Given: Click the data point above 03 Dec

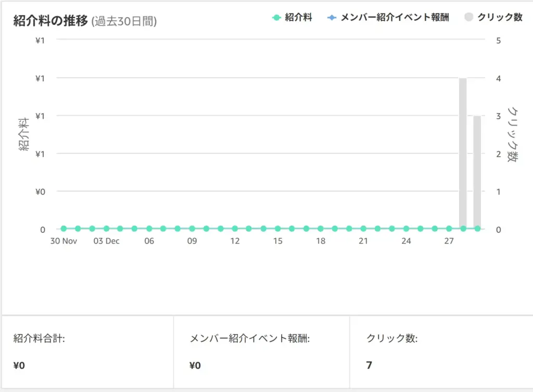Looking at the screenshot, I should (106, 229).
